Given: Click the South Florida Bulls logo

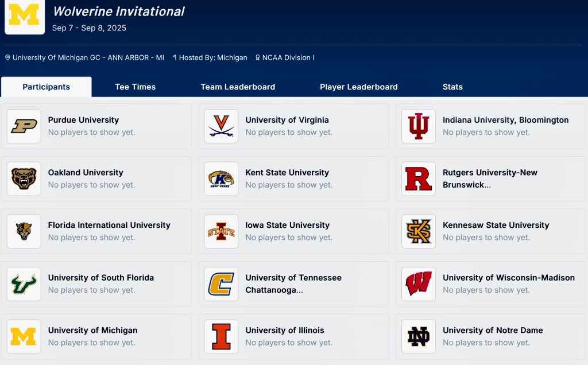Looking at the screenshot, I should pos(24,284).
